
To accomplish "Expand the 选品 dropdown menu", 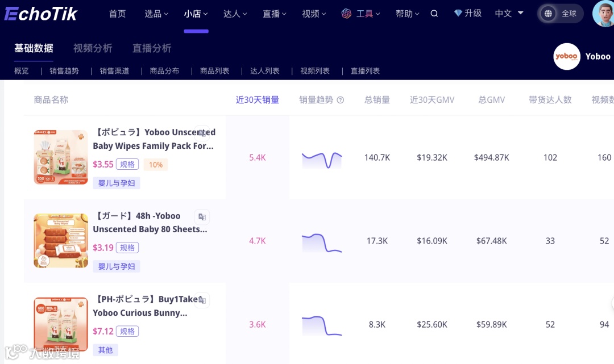I will tap(156, 14).
